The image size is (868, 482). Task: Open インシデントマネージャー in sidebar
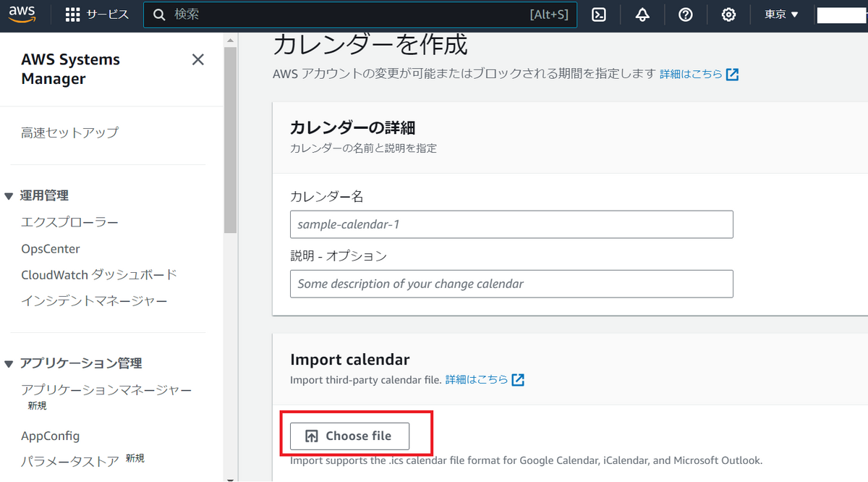pos(94,301)
